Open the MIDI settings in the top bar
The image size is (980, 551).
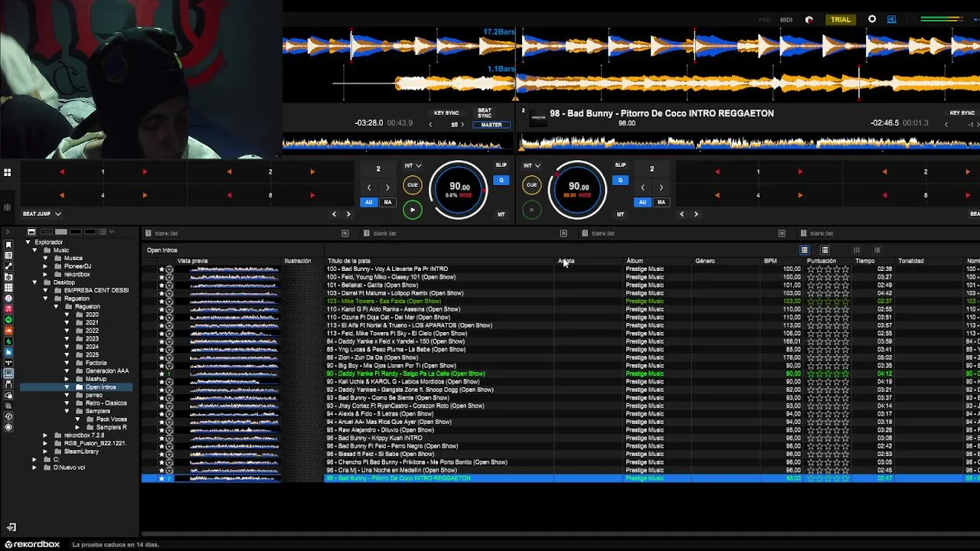[x=786, y=20]
